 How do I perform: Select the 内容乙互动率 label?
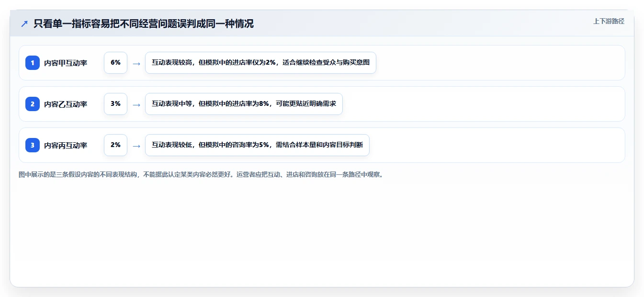point(66,104)
